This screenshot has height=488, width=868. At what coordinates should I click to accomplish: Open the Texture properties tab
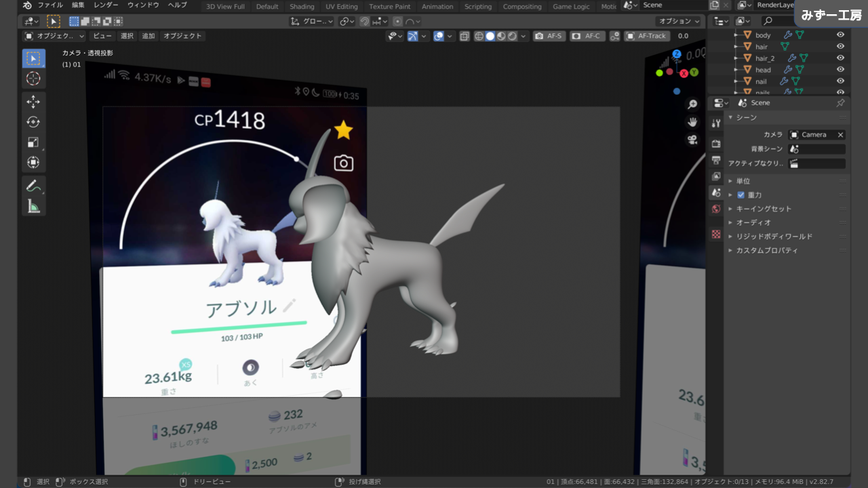point(716,235)
